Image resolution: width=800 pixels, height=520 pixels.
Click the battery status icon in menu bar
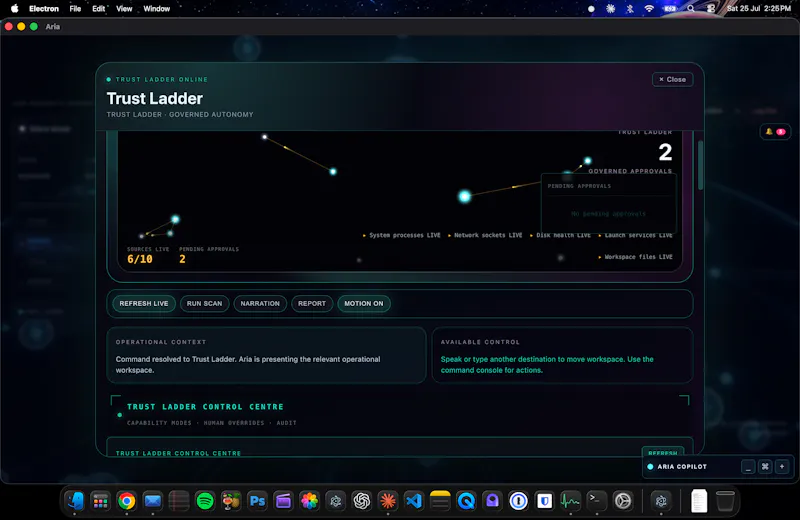point(670,9)
